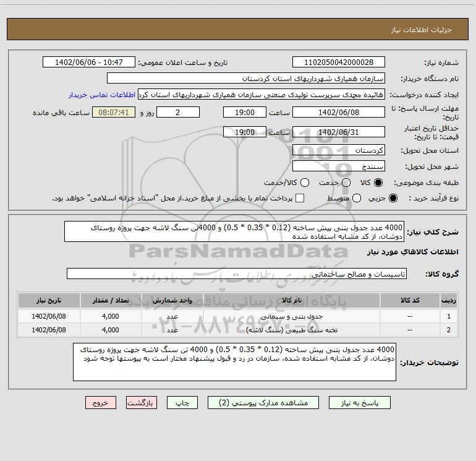Image resolution: width=476 pixels, height=461 pixels.
Task: Click the کد کالا column header
Action: tap(410, 300)
